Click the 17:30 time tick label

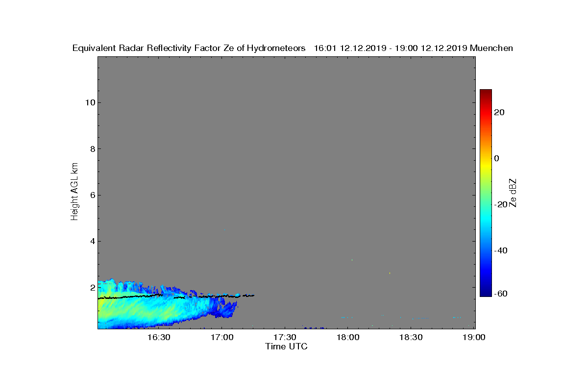click(x=284, y=337)
